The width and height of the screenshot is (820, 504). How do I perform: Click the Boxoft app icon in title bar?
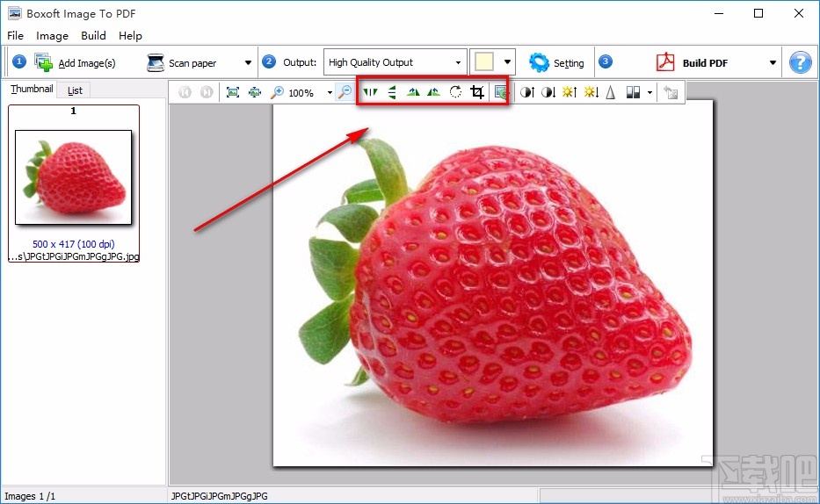pyautogui.click(x=15, y=13)
